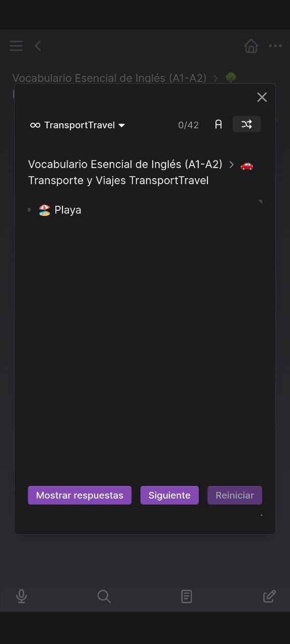
Task: Open the home icon
Action: pyautogui.click(x=251, y=46)
